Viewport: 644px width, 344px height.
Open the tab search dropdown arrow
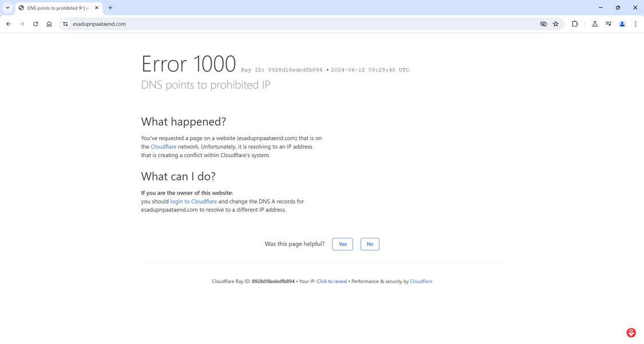click(x=7, y=8)
